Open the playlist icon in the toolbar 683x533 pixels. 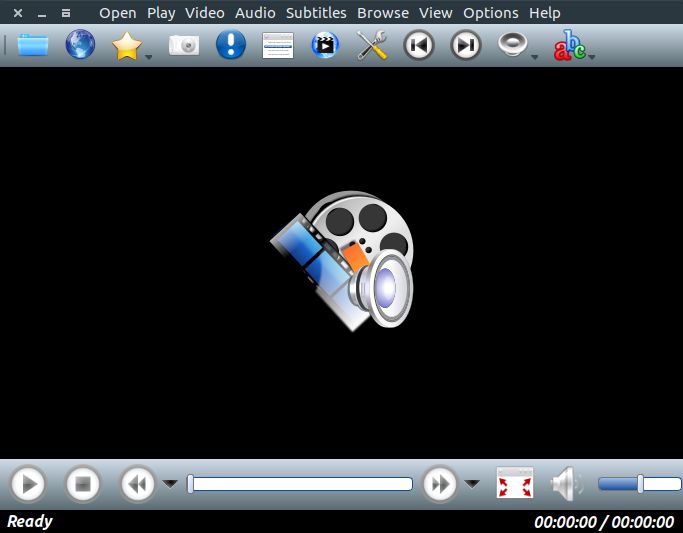click(x=278, y=45)
